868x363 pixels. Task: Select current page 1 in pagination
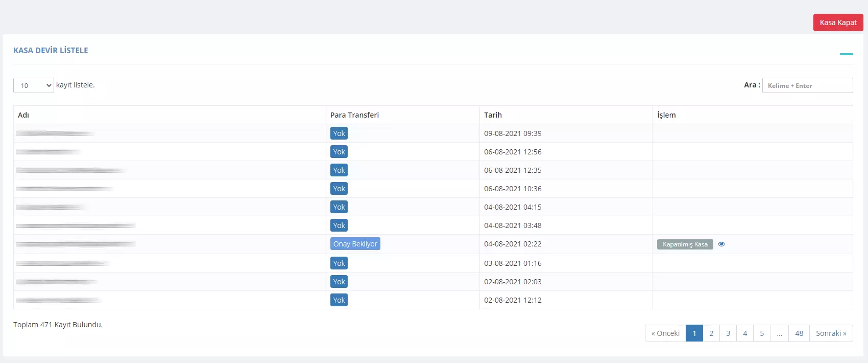(x=694, y=333)
